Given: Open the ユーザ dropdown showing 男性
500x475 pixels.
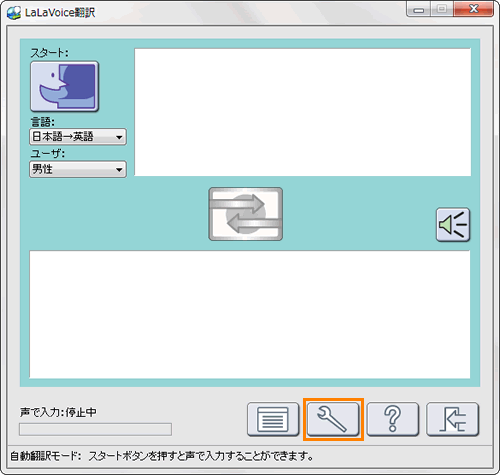Looking at the screenshot, I should click(78, 169).
